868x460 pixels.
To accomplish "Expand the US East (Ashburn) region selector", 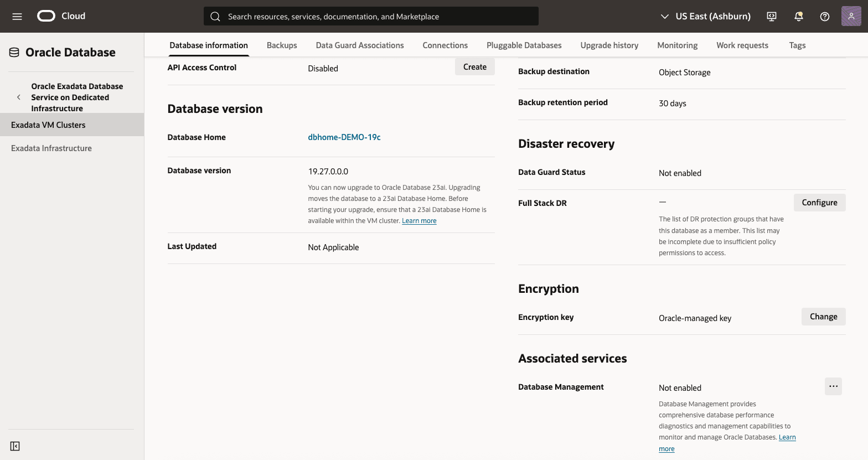I will (705, 17).
